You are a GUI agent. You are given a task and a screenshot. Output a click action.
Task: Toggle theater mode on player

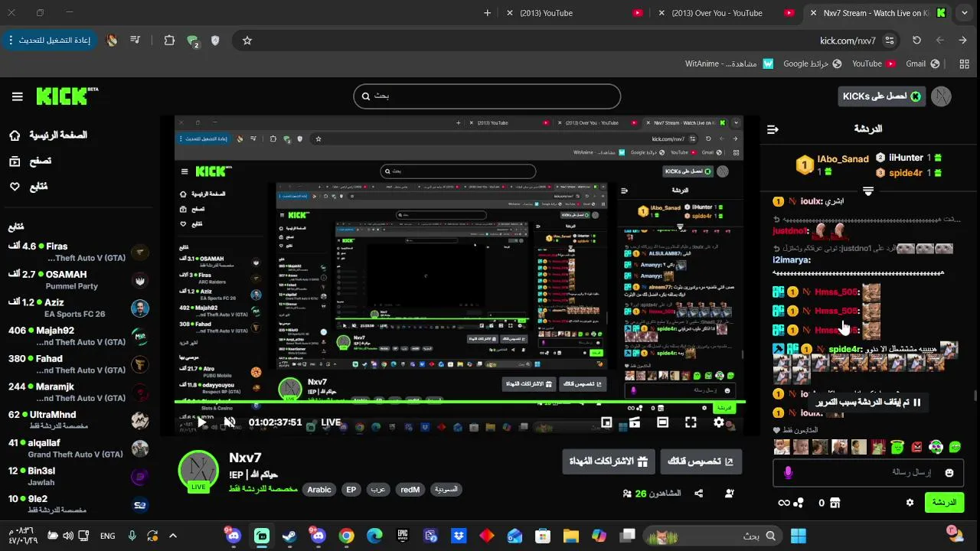[x=662, y=422]
